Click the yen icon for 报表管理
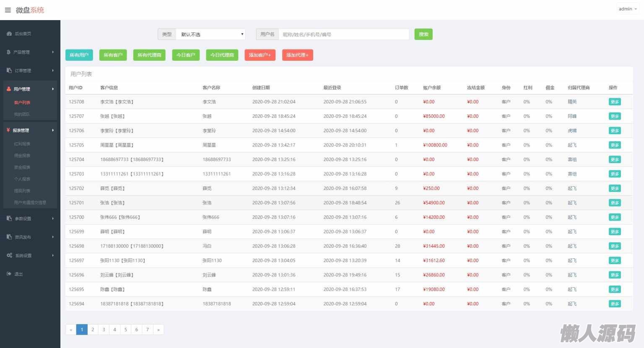This screenshot has width=644, height=348. pyautogui.click(x=8, y=130)
